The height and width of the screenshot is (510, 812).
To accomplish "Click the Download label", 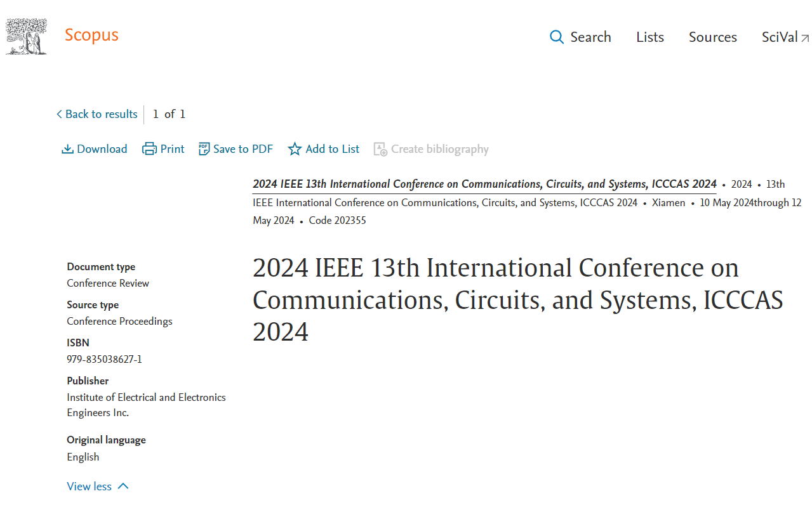I will click(x=102, y=149).
